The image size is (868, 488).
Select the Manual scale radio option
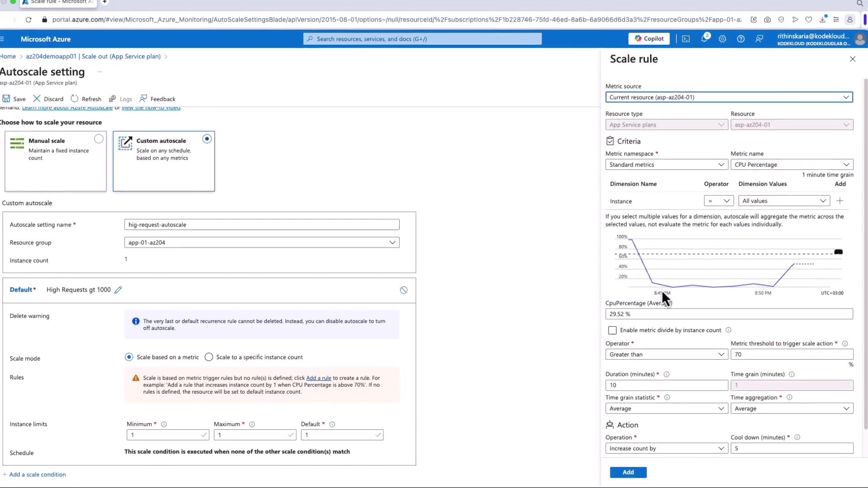click(x=99, y=139)
